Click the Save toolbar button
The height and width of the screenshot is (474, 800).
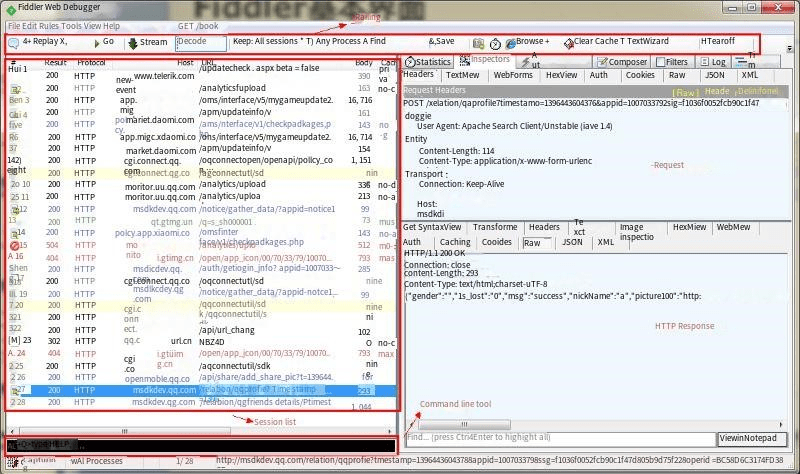pos(441,41)
